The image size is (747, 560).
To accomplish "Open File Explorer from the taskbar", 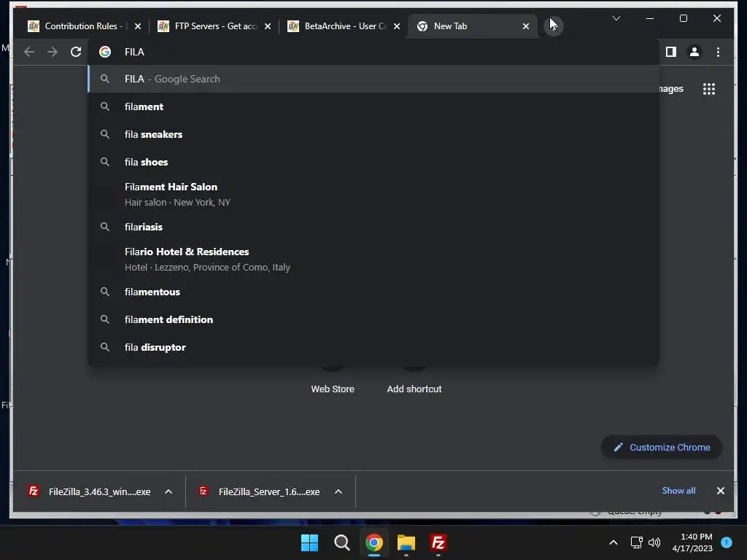I will pos(406,542).
